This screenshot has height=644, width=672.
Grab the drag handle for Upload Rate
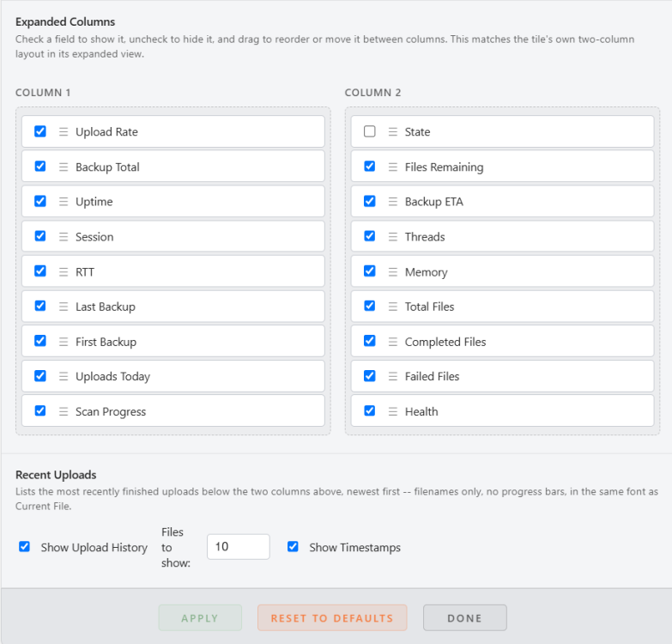tap(64, 131)
